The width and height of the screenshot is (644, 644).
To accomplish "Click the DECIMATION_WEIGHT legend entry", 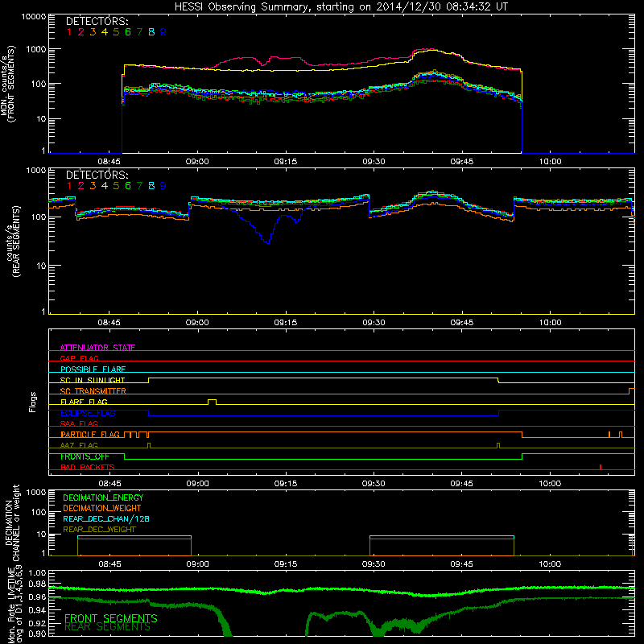I will coord(102,508).
